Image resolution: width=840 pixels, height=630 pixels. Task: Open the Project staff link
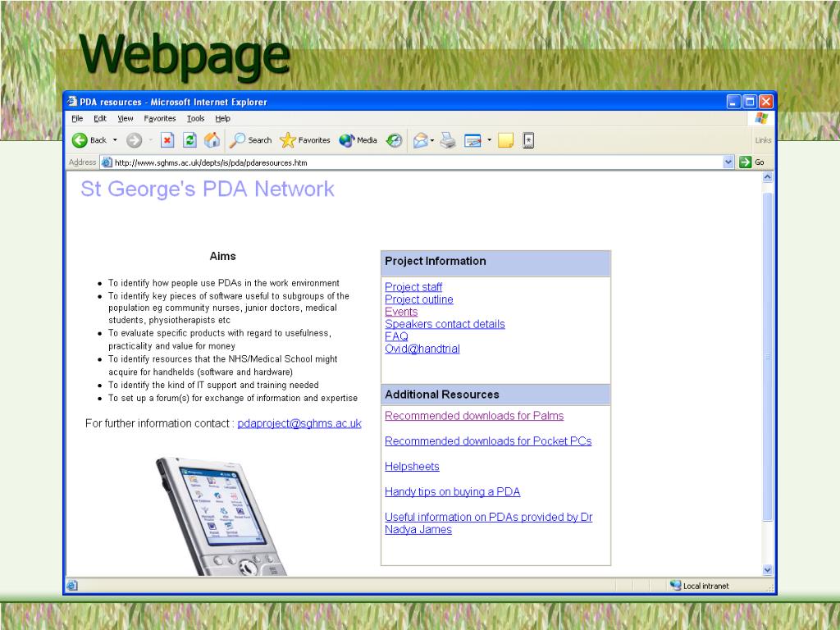413,287
